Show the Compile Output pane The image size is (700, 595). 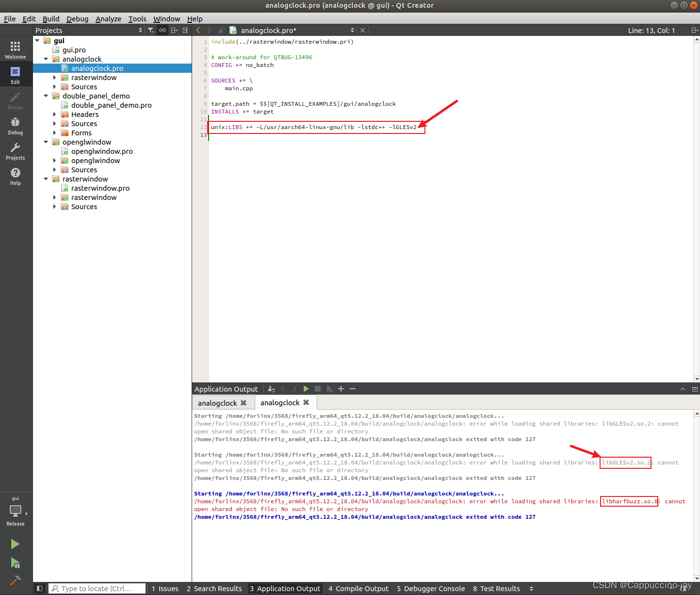tap(358, 588)
